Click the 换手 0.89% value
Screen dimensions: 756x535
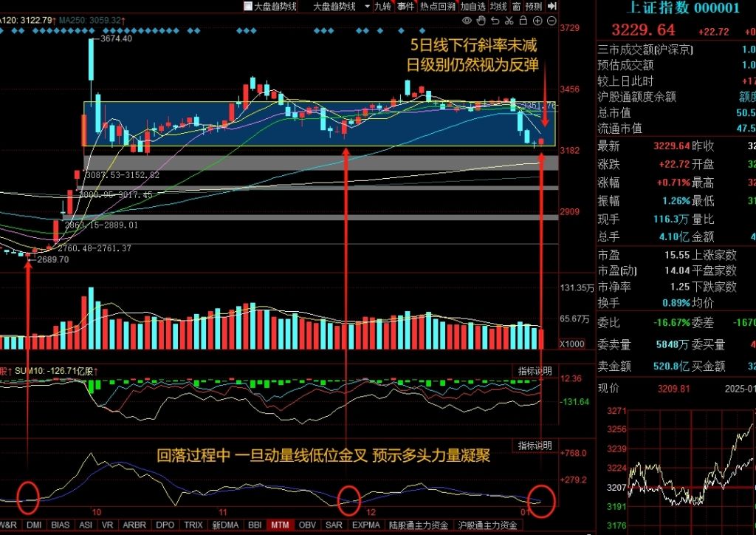click(x=676, y=303)
